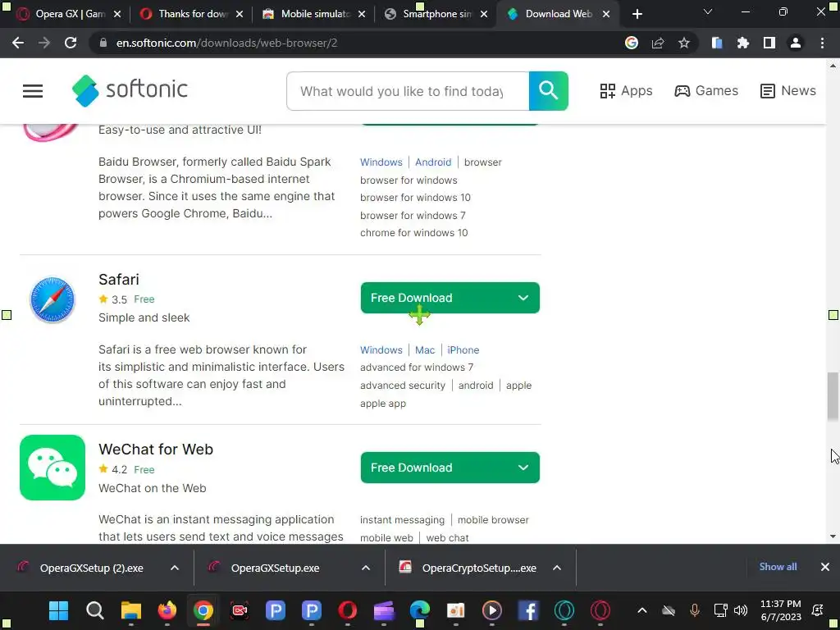
Task: Download WeChat for Web for free
Action: pos(450,468)
